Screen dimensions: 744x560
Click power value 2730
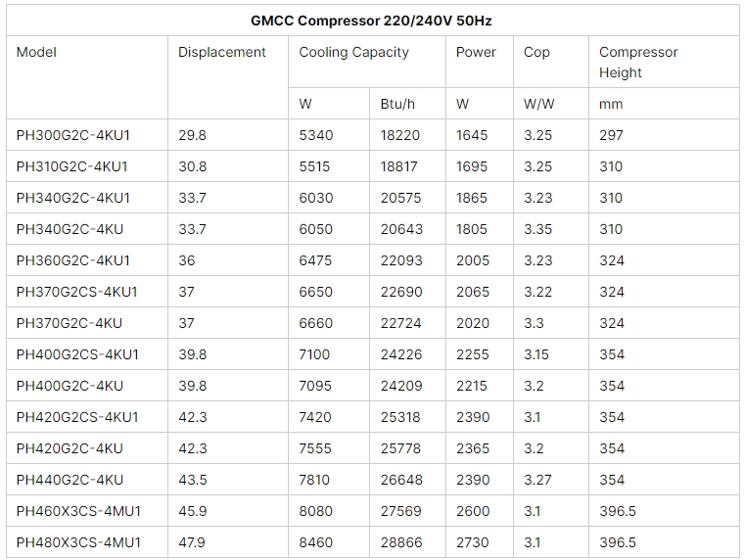point(473,542)
